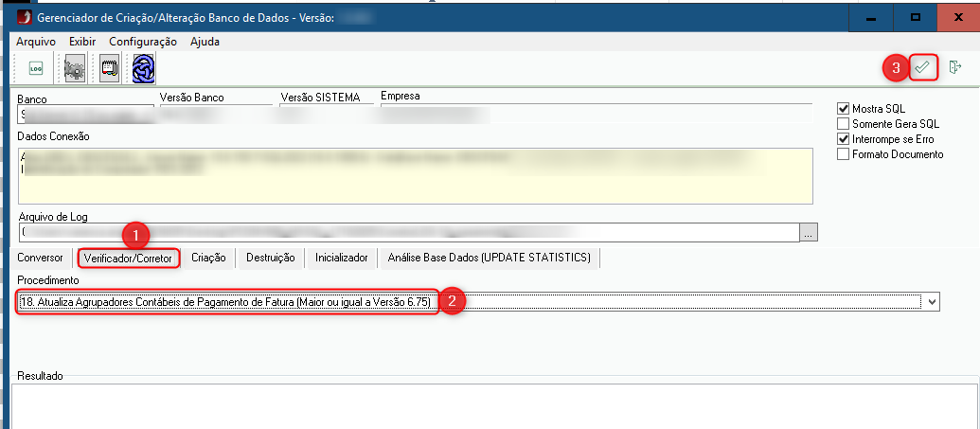
Task: Click the blue knot logo toolbar icon
Action: 143,68
